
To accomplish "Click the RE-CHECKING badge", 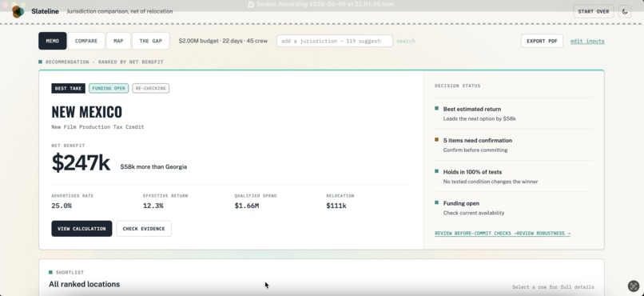I will point(151,88).
